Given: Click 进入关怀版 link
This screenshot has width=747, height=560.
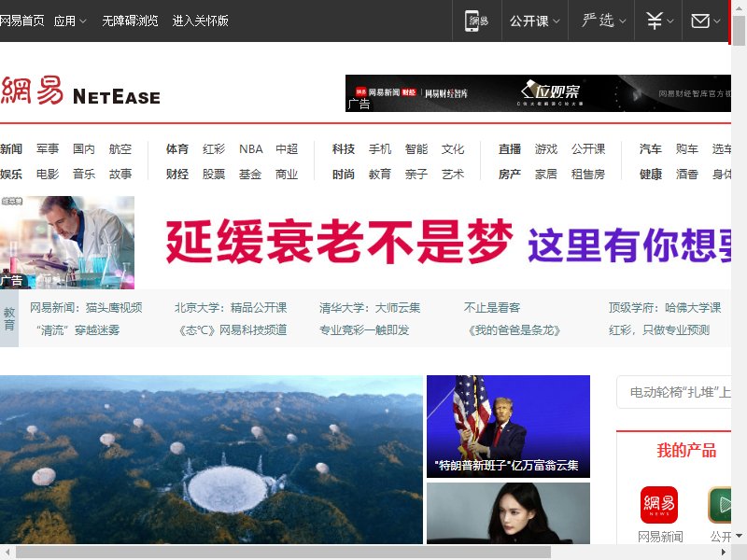Looking at the screenshot, I should click(200, 21).
